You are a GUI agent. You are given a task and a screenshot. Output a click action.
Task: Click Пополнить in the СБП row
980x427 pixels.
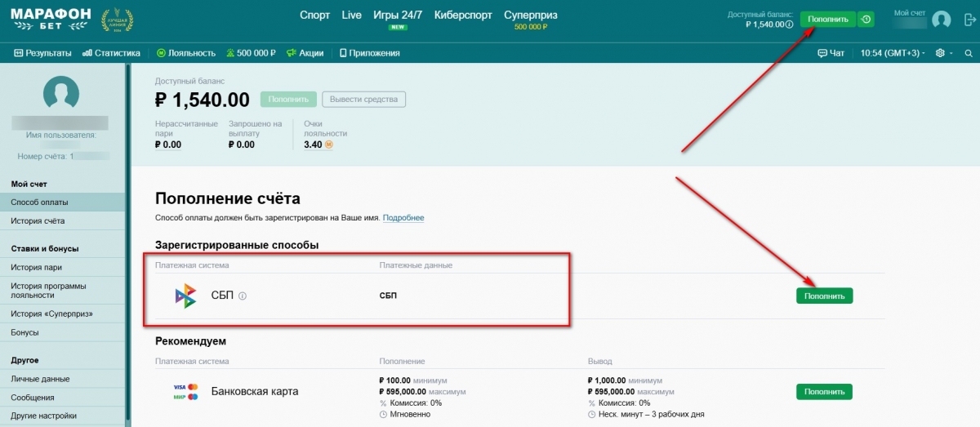click(824, 296)
